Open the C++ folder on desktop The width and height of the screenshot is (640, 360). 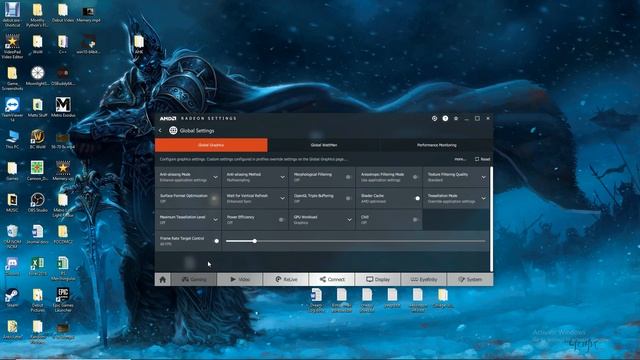click(63, 44)
